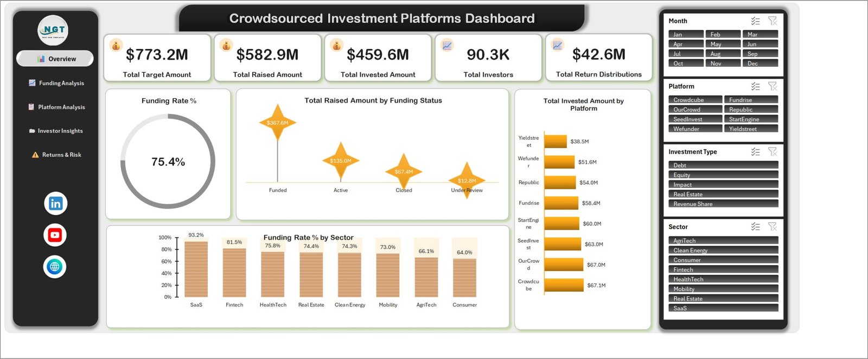The width and height of the screenshot is (868, 359).
Task: Click money bag icon on Total Invested Amount
Action: 336,45
